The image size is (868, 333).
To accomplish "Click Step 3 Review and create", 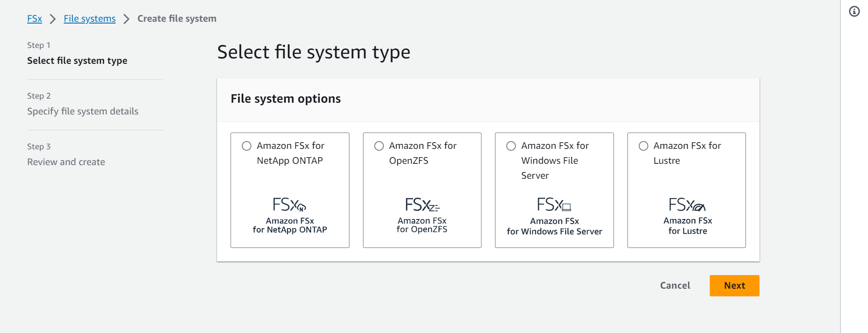I will (66, 155).
